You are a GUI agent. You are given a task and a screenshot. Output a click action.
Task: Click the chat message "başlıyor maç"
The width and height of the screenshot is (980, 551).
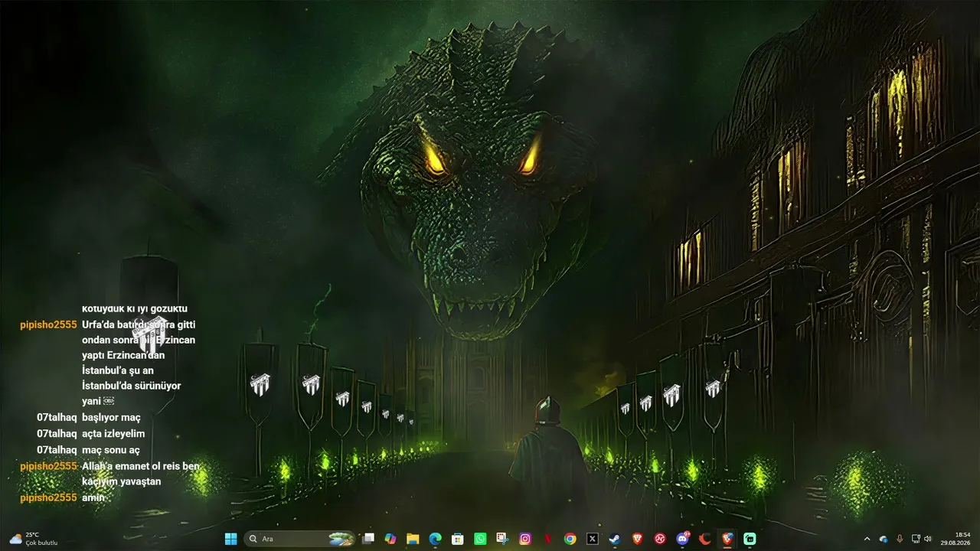[x=111, y=418]
